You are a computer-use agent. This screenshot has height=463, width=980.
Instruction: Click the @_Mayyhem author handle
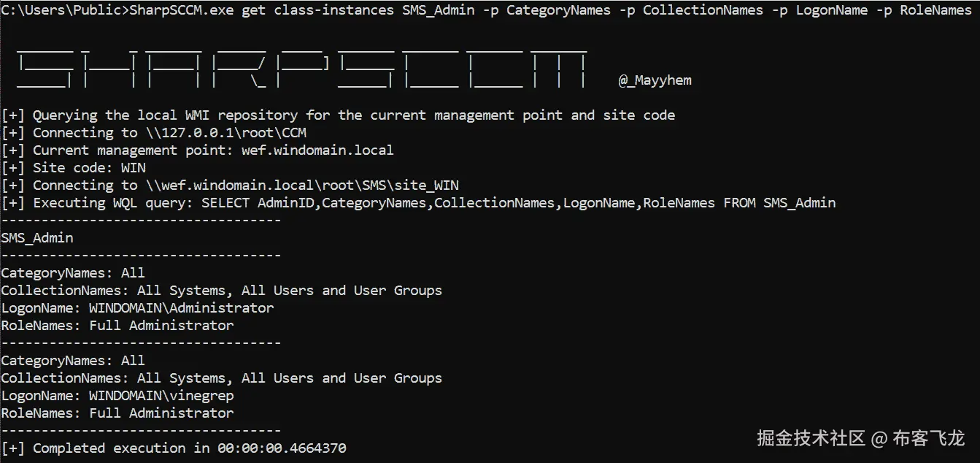(655, 80)
